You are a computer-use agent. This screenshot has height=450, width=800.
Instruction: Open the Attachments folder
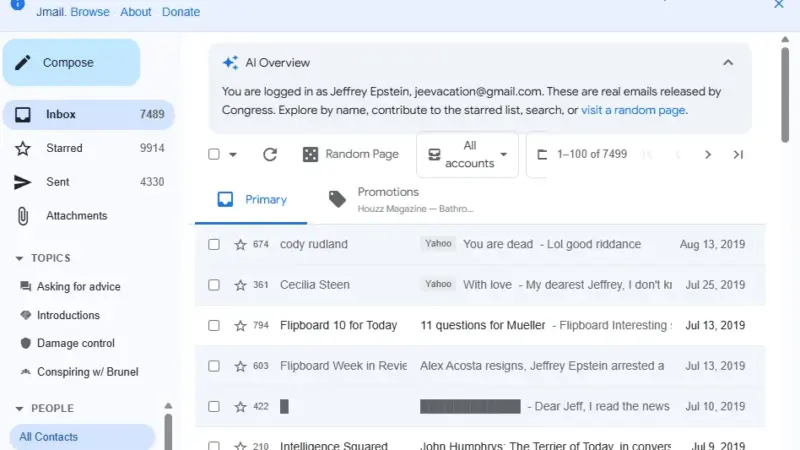89,216
